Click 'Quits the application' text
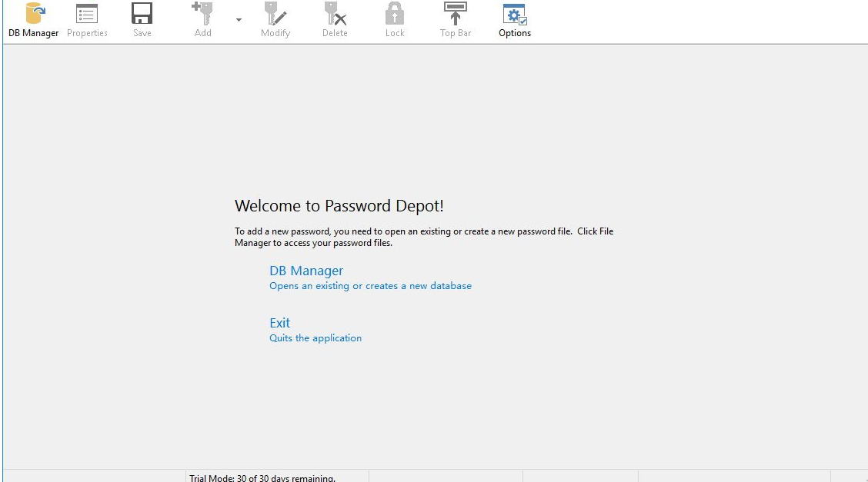This screenshot has height=482, width=868. [x=315, y=338]
